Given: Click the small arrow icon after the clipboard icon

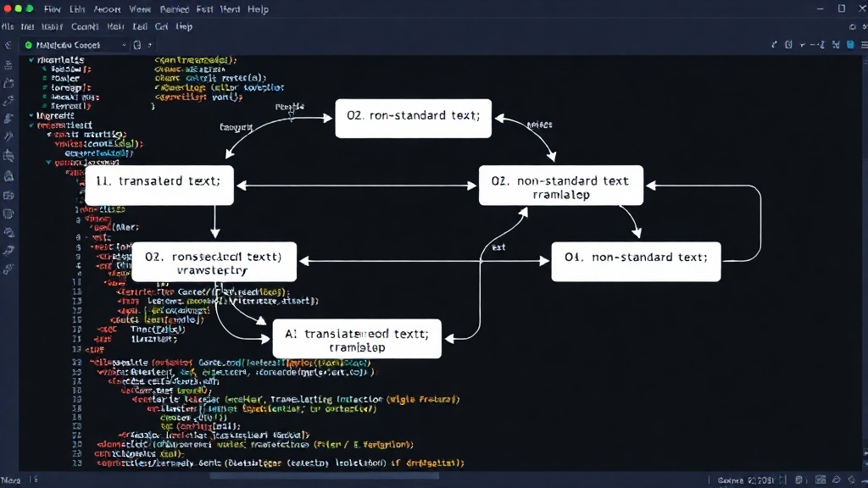Looking at the screenshot, I should coord(149,46).
